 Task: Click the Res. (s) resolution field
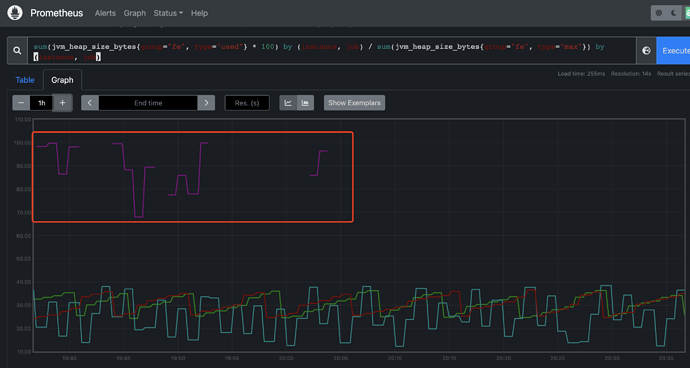click(247, 103)
